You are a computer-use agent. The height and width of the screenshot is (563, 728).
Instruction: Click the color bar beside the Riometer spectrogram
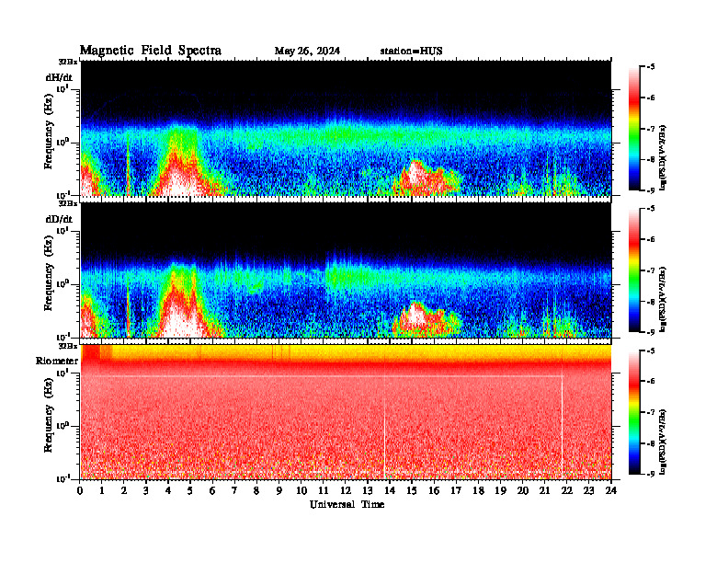[633, 412]
